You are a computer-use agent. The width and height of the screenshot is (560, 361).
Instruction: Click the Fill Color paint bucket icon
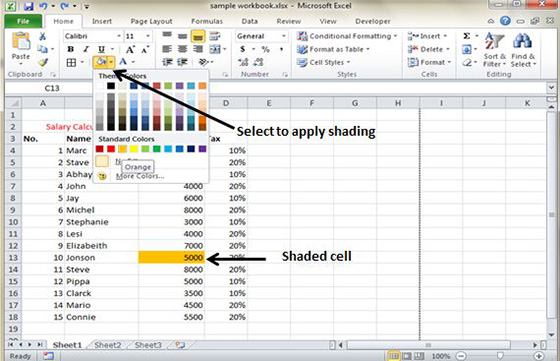point(101,62)
